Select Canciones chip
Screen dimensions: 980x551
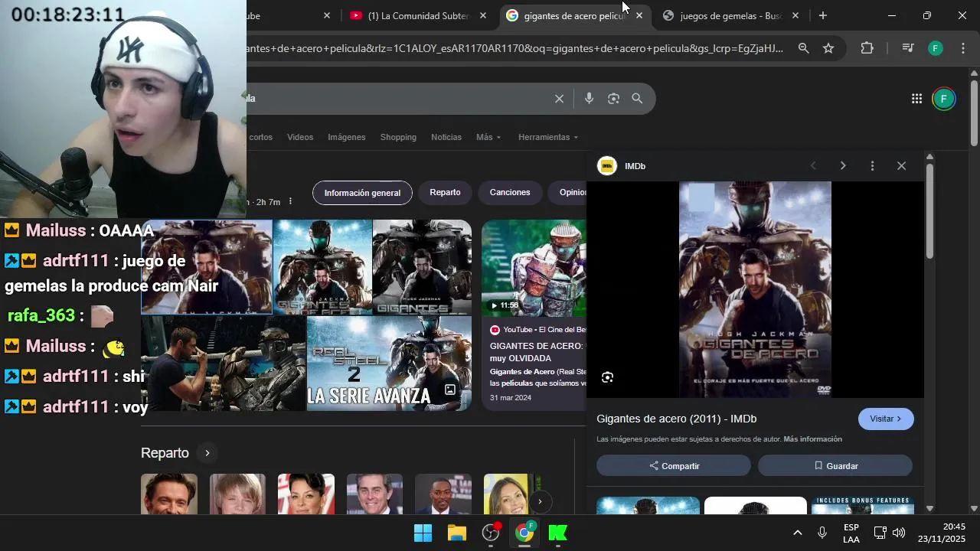point(510,193)
